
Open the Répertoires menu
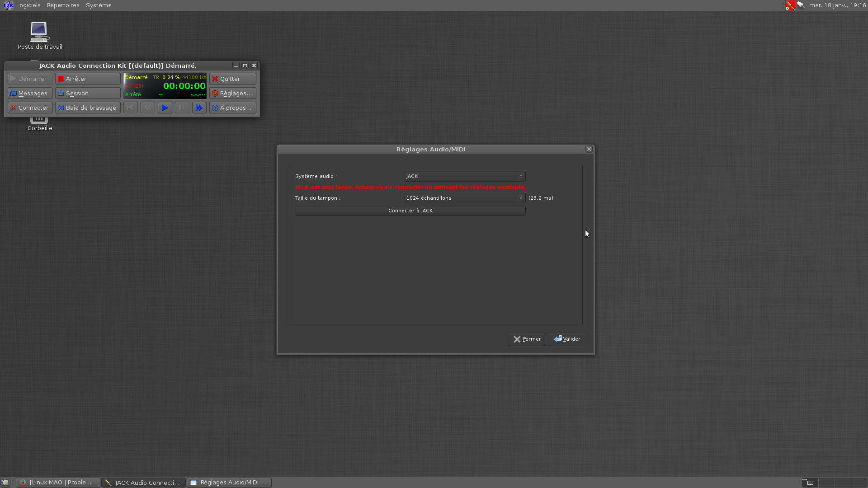pyautogui.click(x=63, y=5)
